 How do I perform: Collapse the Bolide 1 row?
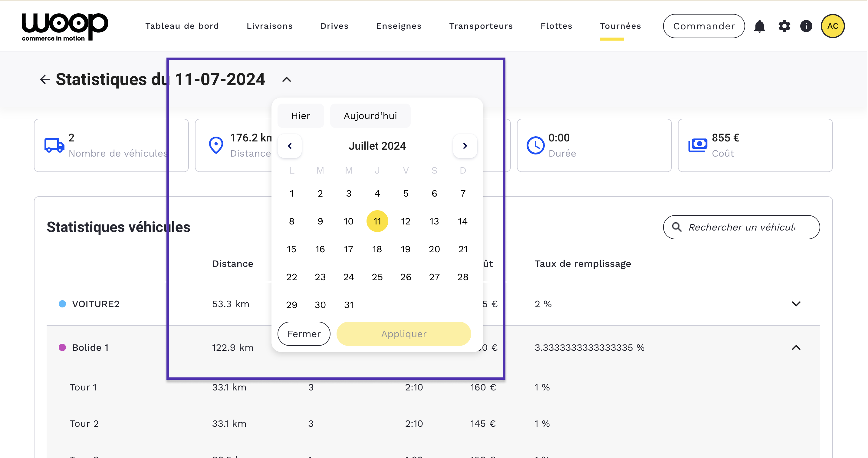click(796, 348)
